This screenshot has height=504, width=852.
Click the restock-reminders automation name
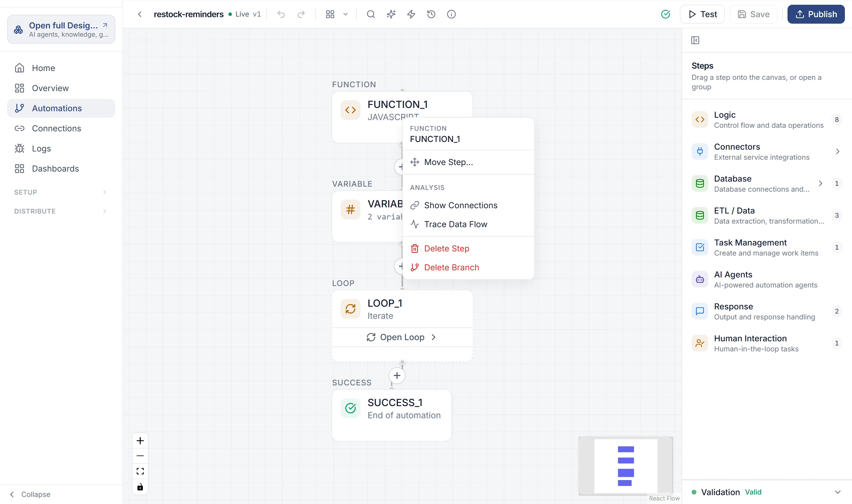188,14
